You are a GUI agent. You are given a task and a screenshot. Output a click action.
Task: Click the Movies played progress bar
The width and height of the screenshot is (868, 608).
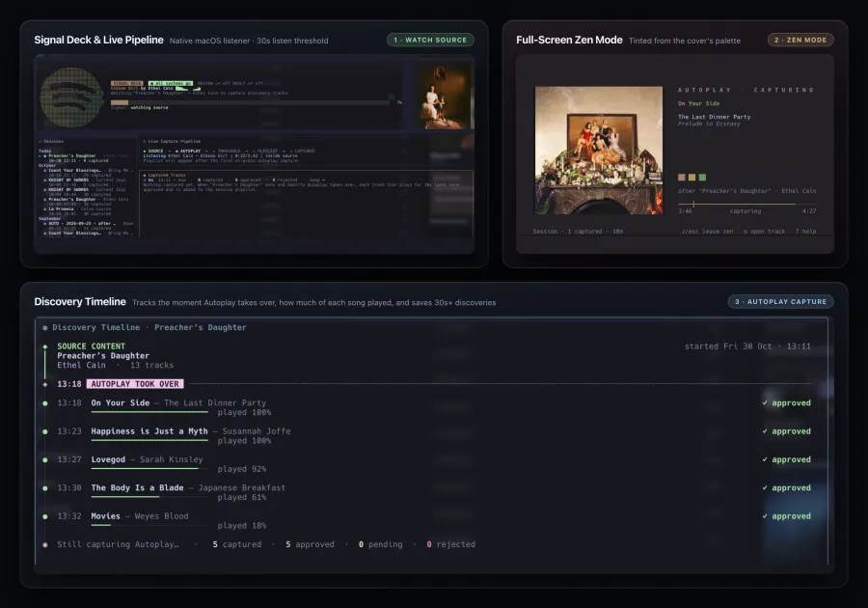click(149, 525)
